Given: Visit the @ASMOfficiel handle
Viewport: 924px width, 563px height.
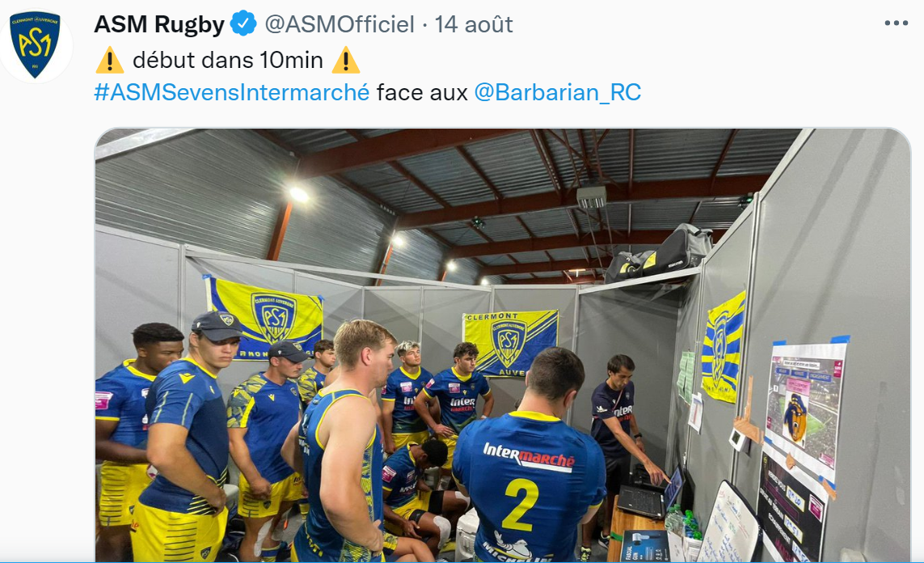Looking at the screenshot, I should [340, 24].
